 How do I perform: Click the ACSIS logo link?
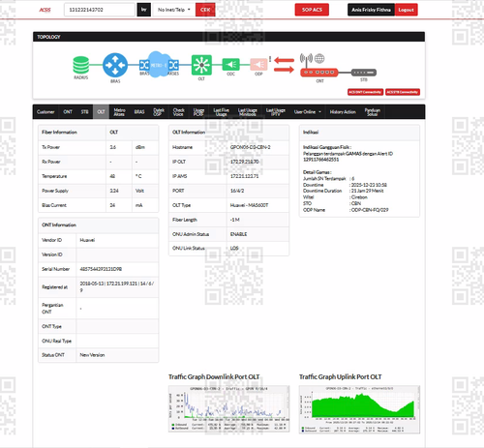click(45, 10)
